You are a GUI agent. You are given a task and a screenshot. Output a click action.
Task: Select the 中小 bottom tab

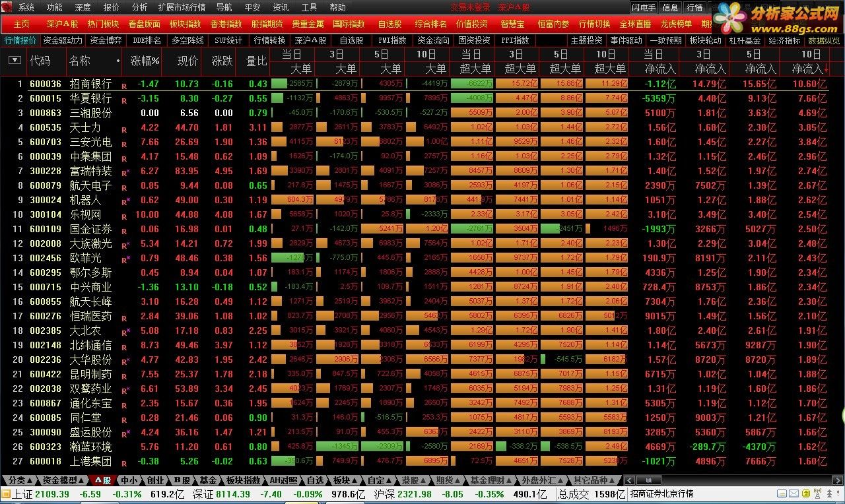coord(129,480)
